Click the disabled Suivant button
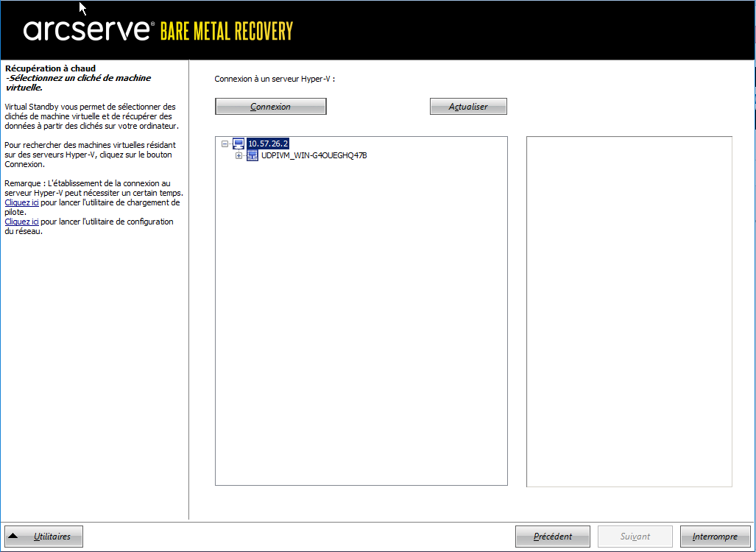The width and height of the screenshot is (756, 552). 635,536
